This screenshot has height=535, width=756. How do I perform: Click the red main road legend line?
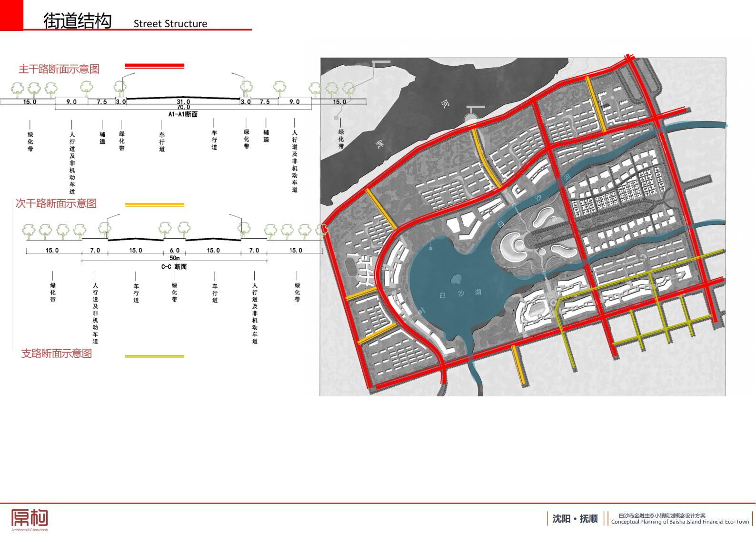(x=154, y=66)
